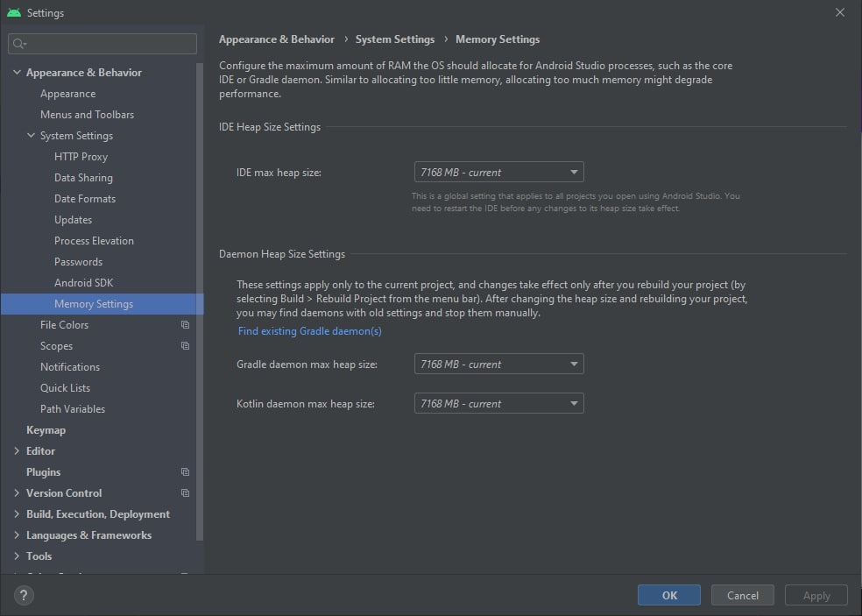
Task: Click the Cancel button
Action: pyautogui.click(x=743, y=595)
